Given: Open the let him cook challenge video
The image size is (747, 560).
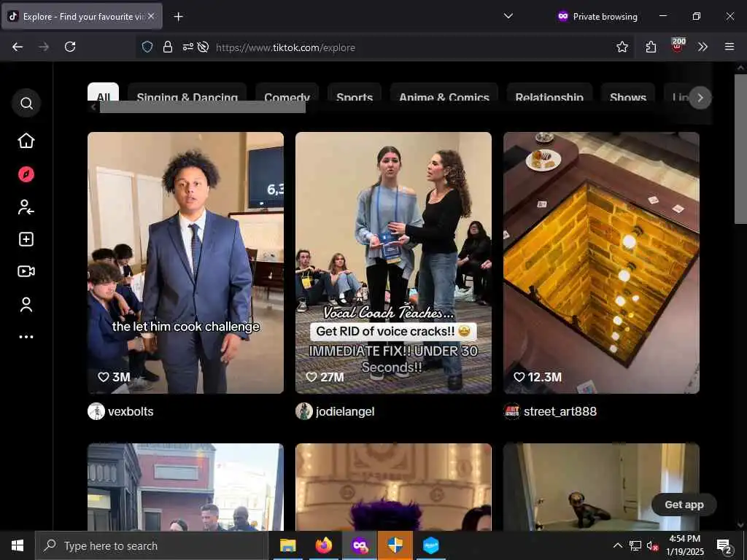Looking at the screenshot, I should pyautogui.click(x=185, y=262).
